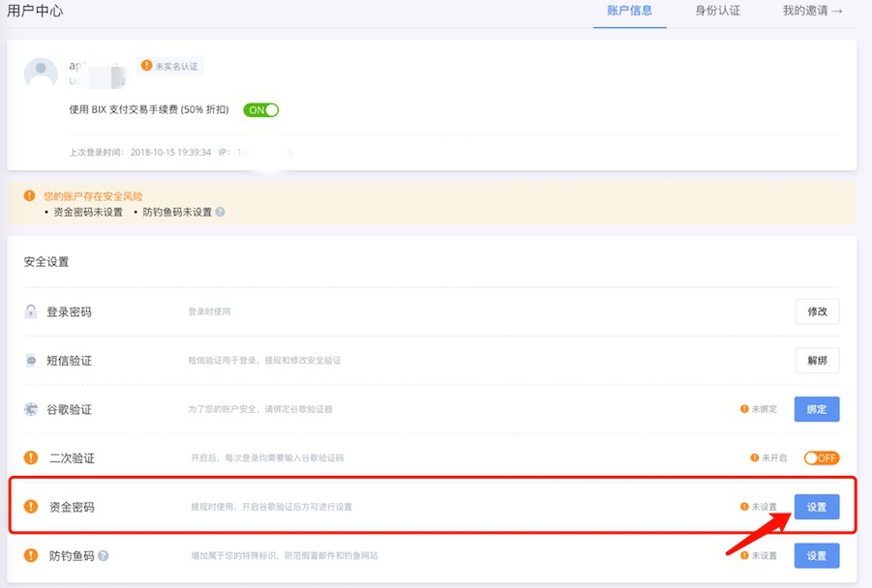
Task: Click the 二次验证 orange alert icon
Action: [31, 458]
